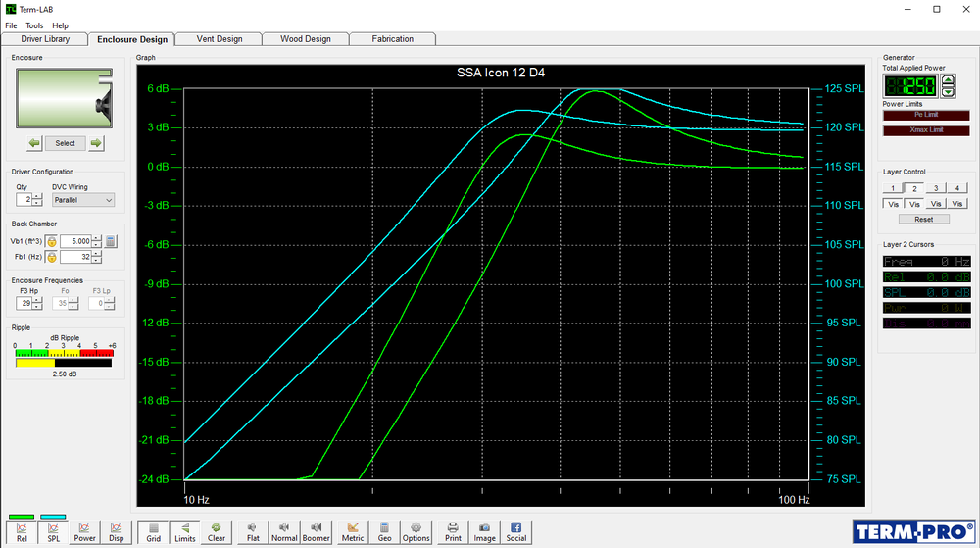Toggle the Xmax Limit indicator

926,130
